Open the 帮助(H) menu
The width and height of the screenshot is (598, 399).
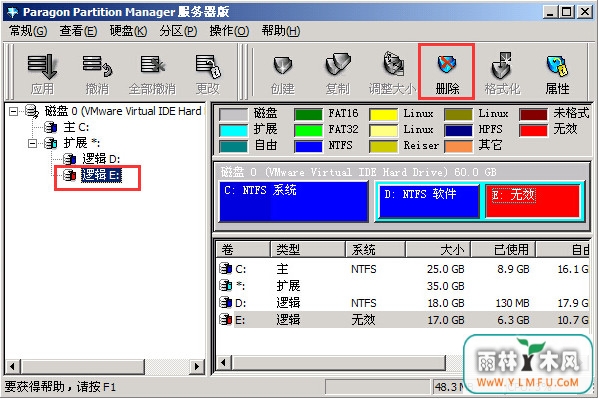pyautogui.click(x=281, y=31)
